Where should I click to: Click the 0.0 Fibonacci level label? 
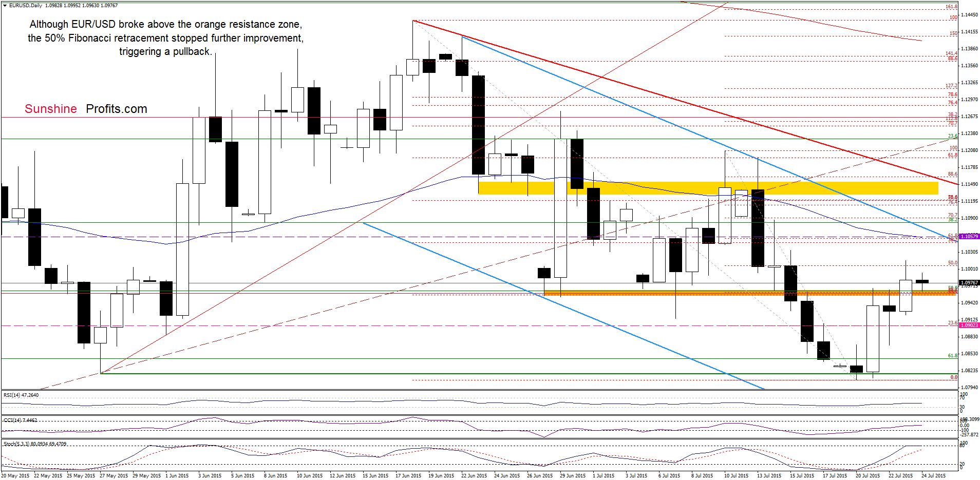pos(954,377)
